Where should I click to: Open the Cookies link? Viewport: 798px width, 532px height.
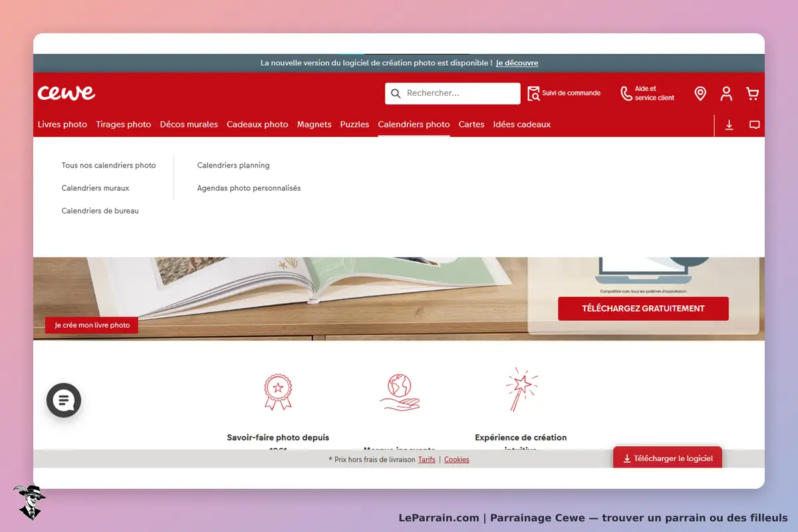point(457,460)
